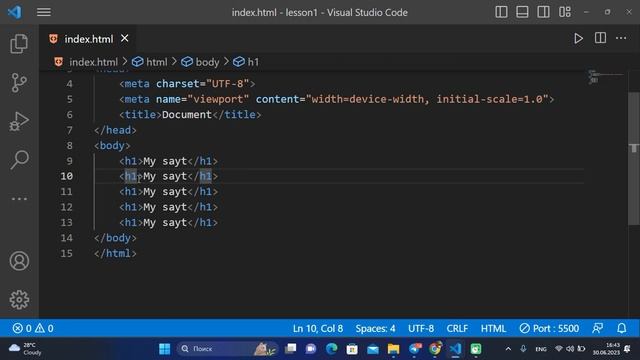This screenshot has width=640, height=360.
Task: Click the vertical editor scrollbar
Action: click(x=633, y=158)
